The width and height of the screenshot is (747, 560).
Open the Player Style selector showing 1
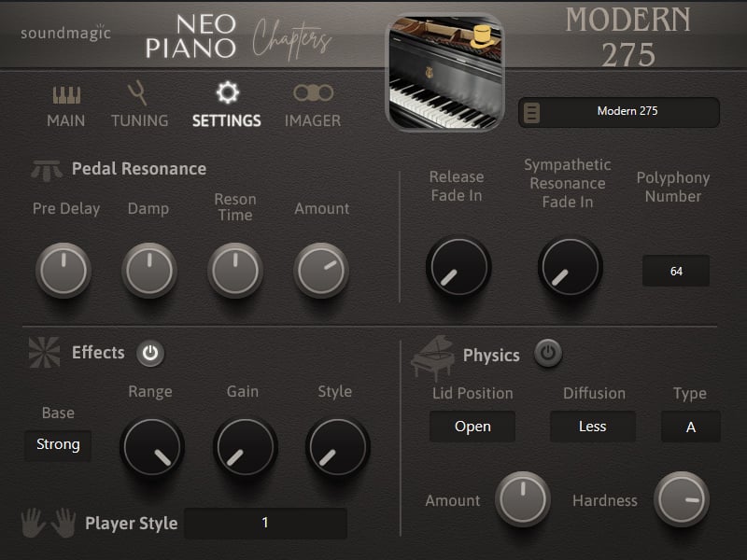pos(265,524)
